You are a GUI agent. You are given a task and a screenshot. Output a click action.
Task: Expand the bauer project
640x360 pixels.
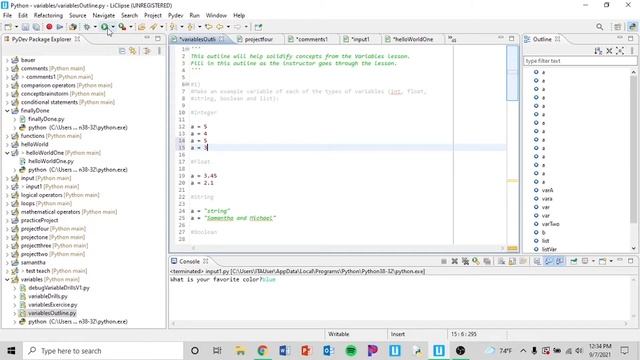[x=7, y=60]
